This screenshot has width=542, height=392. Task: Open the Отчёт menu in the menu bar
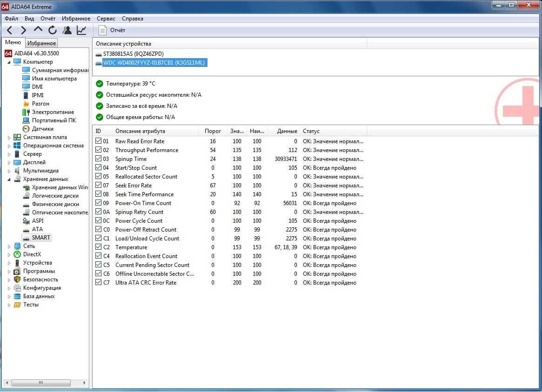[x=48, y=19]
